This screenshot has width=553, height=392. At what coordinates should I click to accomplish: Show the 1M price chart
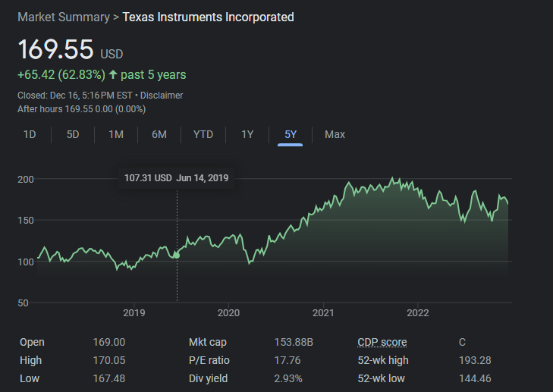[x=116, y=135]
